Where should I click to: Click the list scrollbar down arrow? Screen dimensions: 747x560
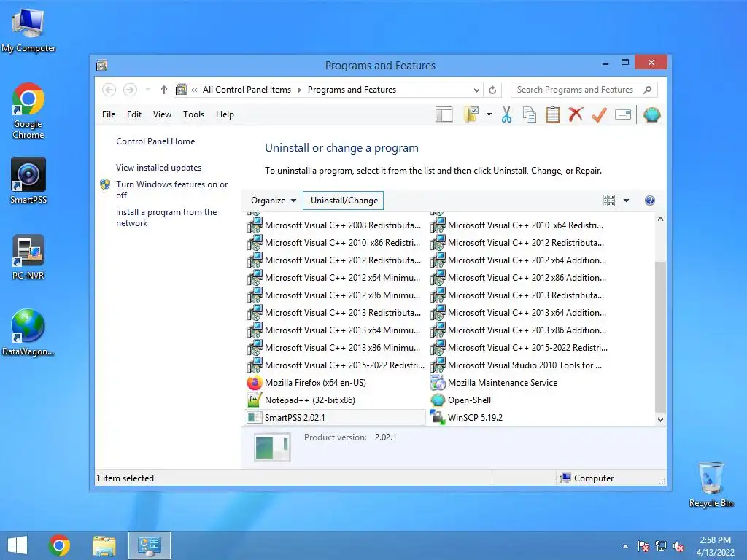[660, 419]
